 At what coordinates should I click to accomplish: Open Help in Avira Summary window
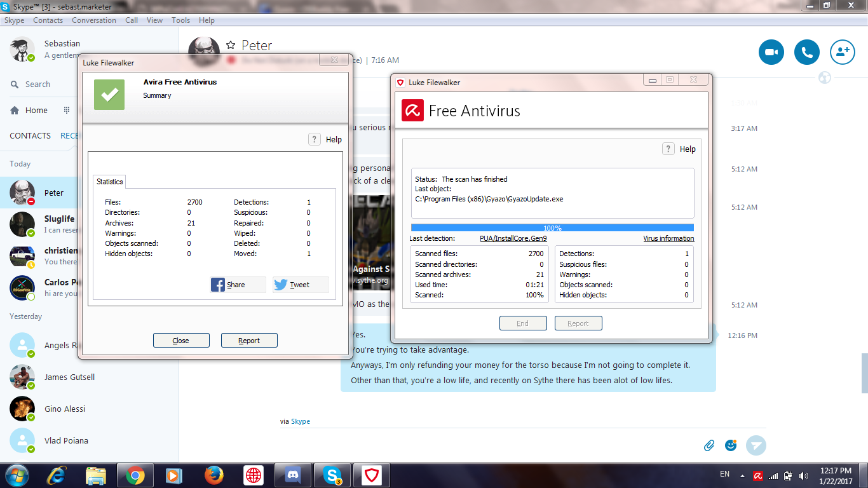[325, 140]
